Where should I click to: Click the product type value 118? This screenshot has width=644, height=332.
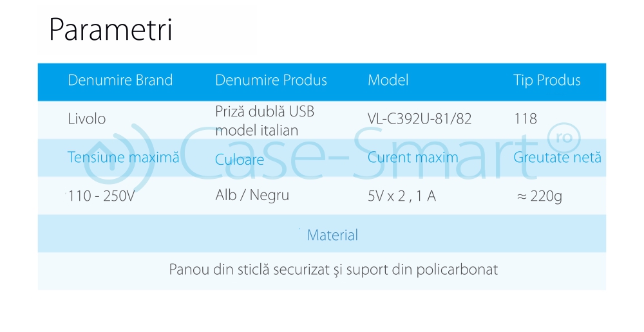point(526,119)
